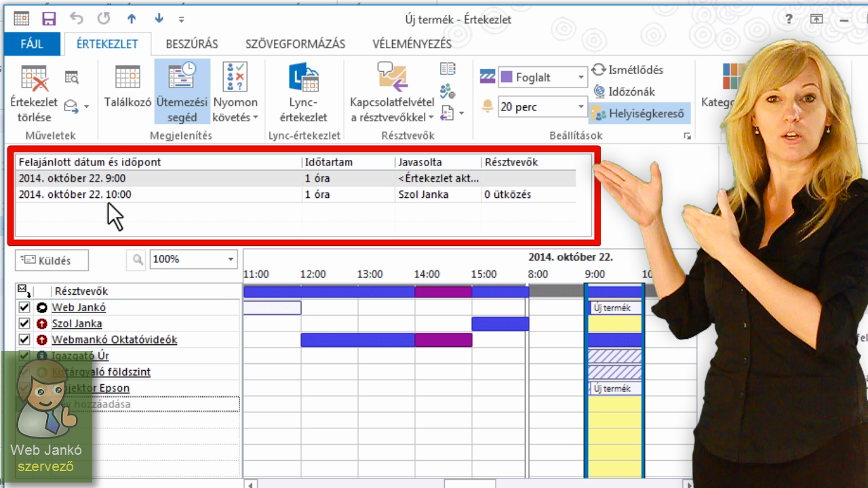Screen dimensions: 868x488
Task: Uncheck the Szol Janka attendee checkbox
Action: [x=24, y=324]
